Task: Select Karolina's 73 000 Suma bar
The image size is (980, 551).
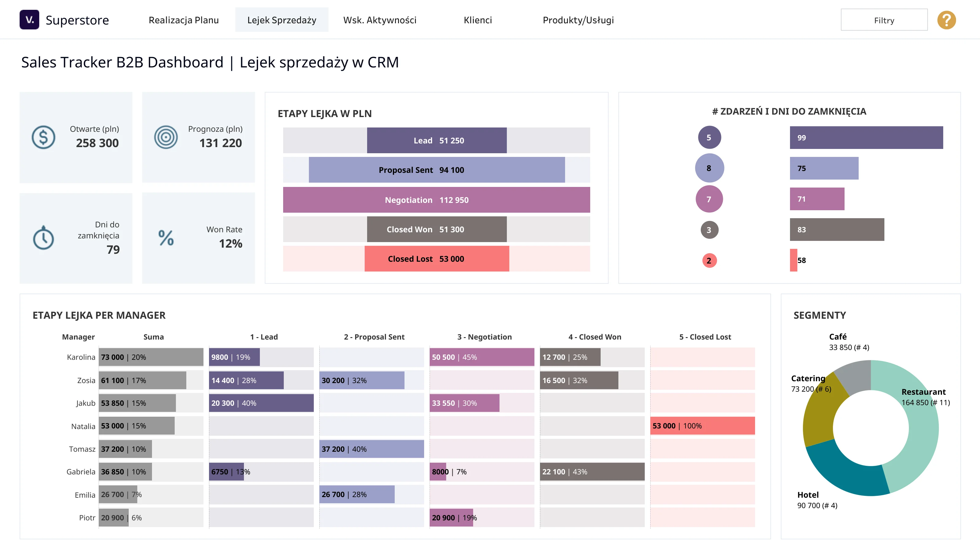Action: (151, 357)
